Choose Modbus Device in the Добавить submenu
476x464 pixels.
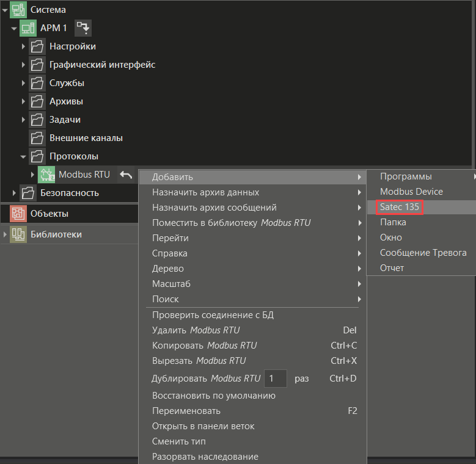(411, 192)
